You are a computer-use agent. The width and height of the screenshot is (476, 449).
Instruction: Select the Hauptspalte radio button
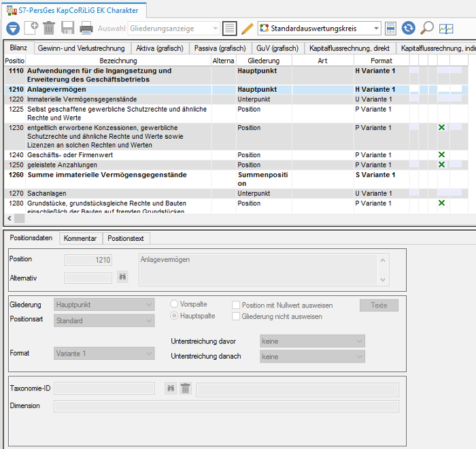(174, 316)
